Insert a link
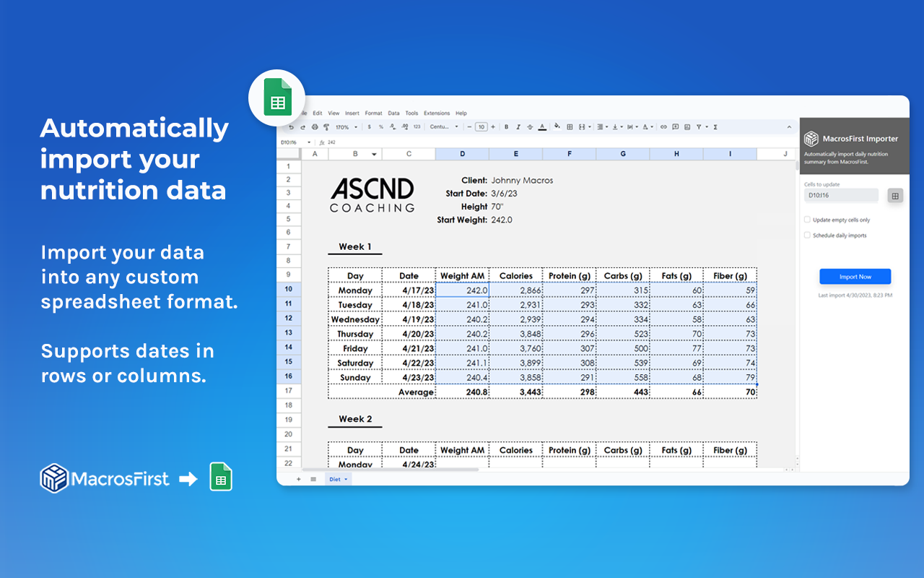 pos(664,127)
